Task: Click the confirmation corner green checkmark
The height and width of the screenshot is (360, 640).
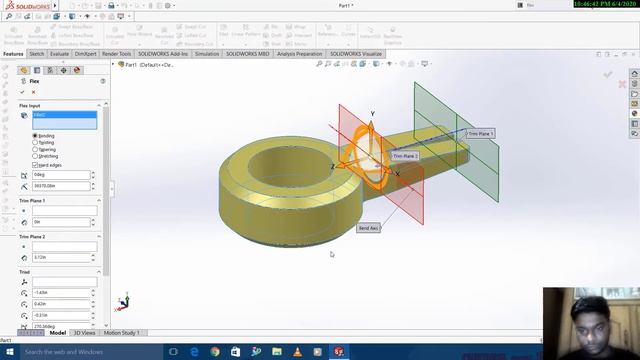Action: tap(608, 74)
